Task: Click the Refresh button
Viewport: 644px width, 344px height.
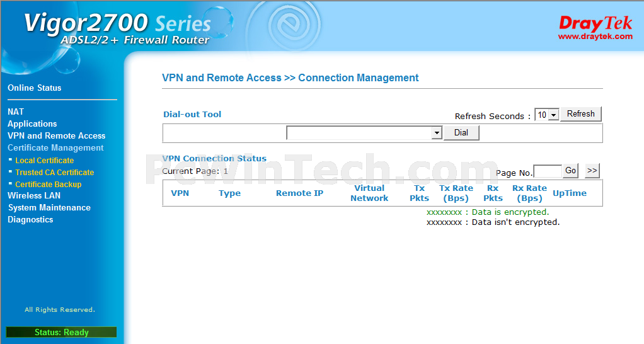Action: 581,113
